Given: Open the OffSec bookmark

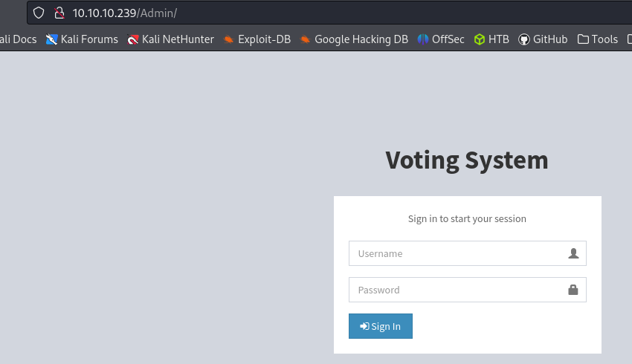Looking at the screenshot, I should [441, 39].
